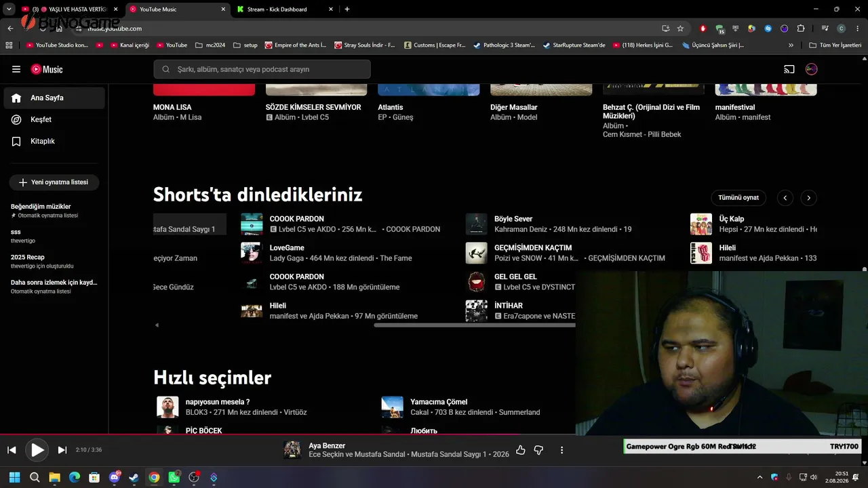The height and width of the screenshot is (488, 868).
Task: Show next Shorts carousel items
Action: (808, 198)
